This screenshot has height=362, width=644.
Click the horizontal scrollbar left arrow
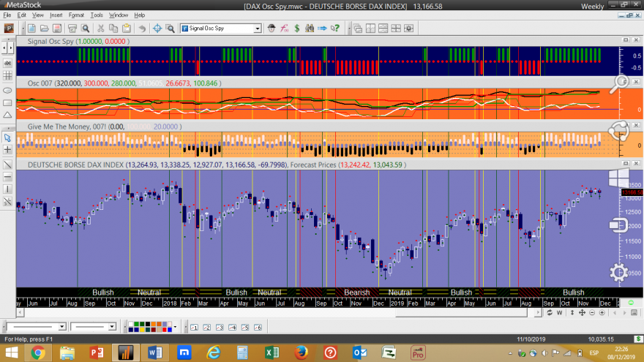pyautogui.click(x=20, y=313)
